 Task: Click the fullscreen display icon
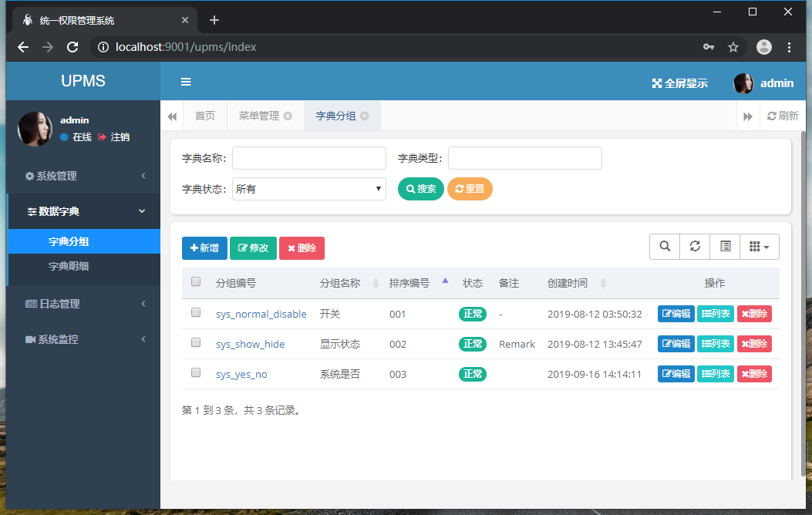pyautogui.click(x=657, y=83)
